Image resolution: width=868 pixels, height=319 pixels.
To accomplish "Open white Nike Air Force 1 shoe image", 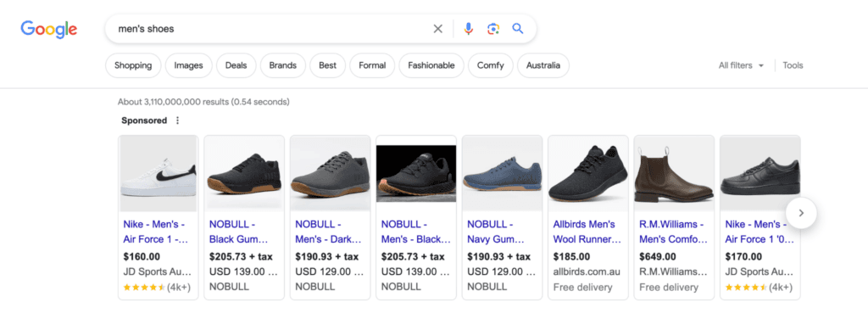I will tap(159, 173).
